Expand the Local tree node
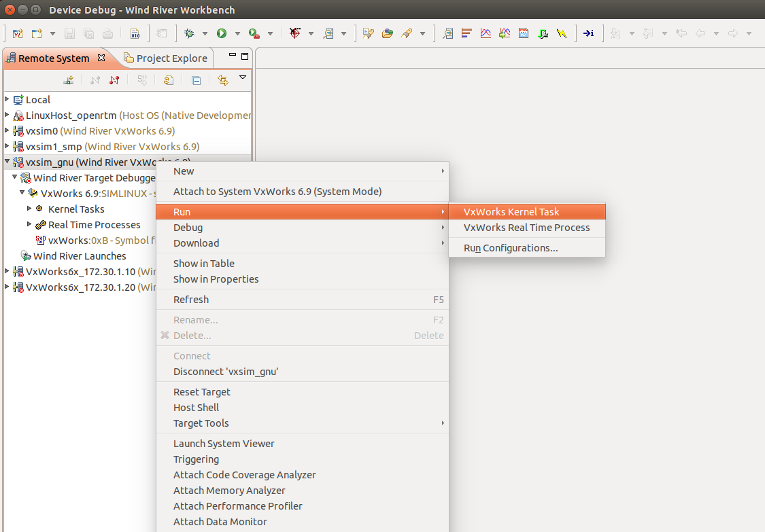The image size is (765, 532). click(x=7, y=99)
